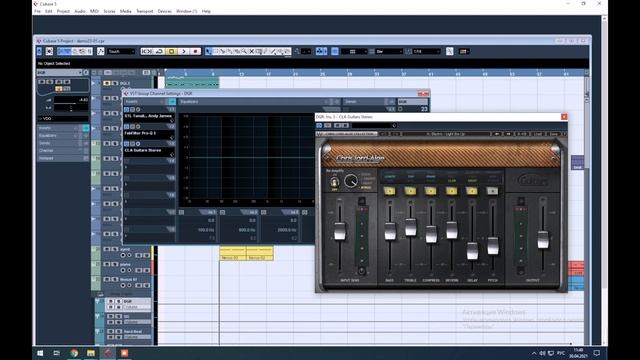Select the Object Selection arrow tool
Viewport: 640px width, 360px height.
tap(208, 51)
